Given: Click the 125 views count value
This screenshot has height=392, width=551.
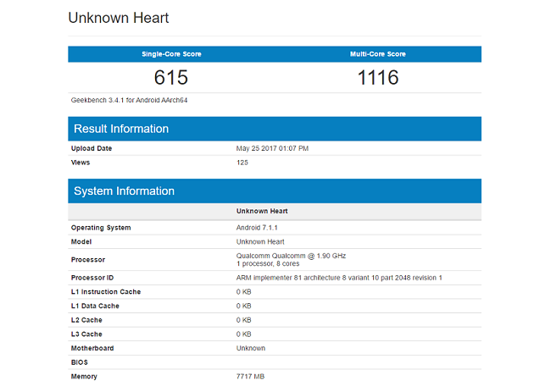Looking at the screenshot, I should click(242, 163).
